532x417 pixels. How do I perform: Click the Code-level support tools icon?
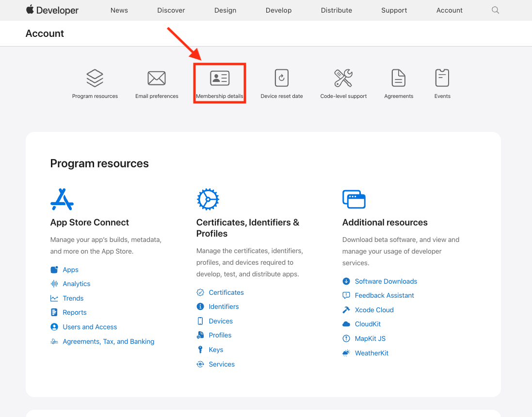343,78
